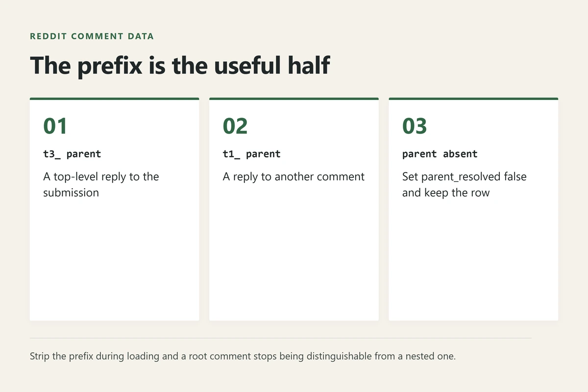Click the green top bar of card 03
The image size is (588, 392).
[x=473, y=98]
